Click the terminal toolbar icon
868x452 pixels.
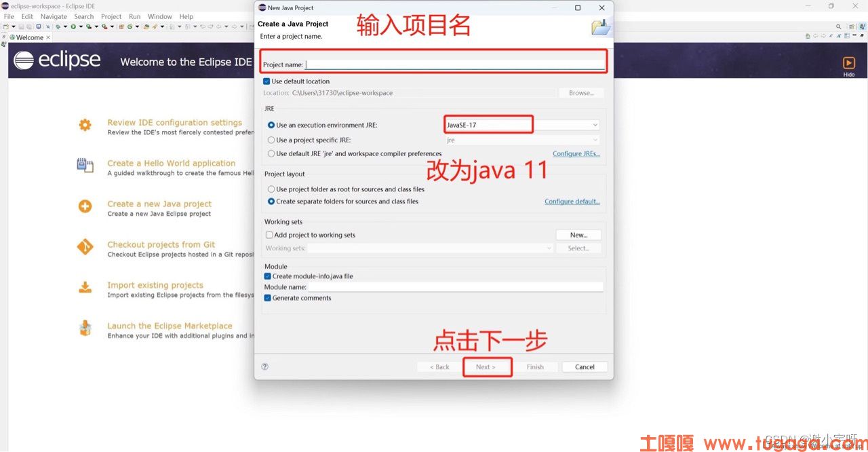tap(38, 26)
